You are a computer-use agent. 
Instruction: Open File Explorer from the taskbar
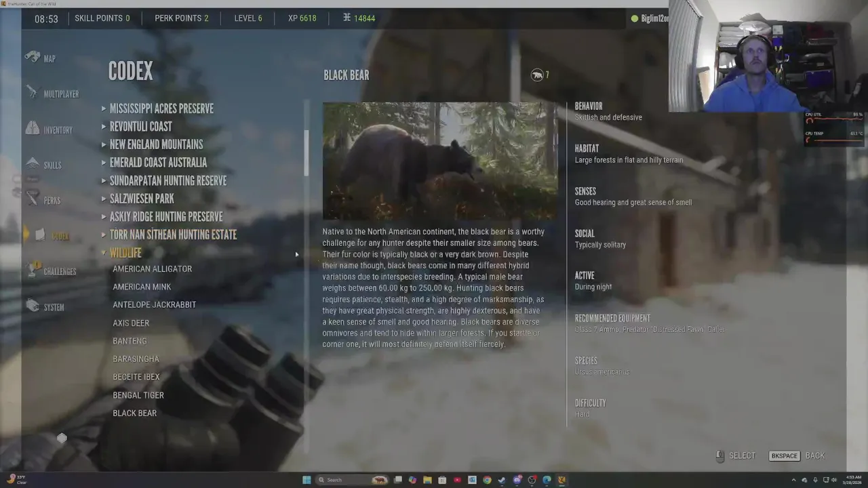pos(427,480)
